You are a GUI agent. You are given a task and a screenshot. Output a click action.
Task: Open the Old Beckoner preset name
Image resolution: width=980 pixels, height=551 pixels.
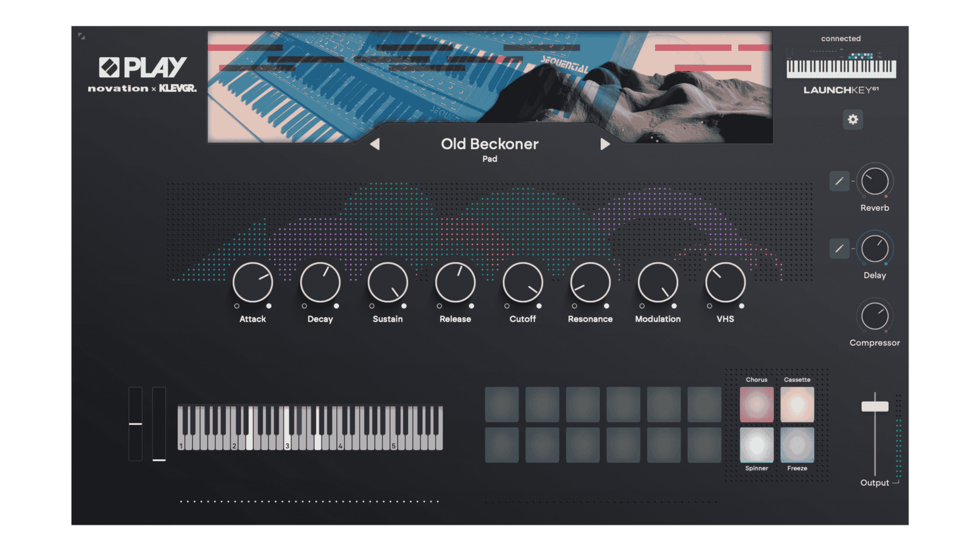(x=490, y=144)
